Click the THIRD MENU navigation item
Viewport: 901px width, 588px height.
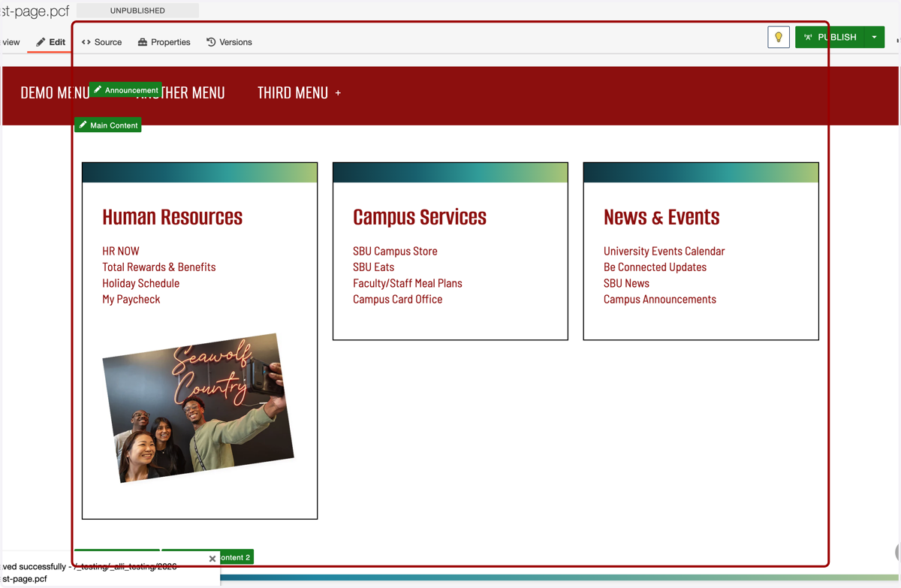click(293, 92)
